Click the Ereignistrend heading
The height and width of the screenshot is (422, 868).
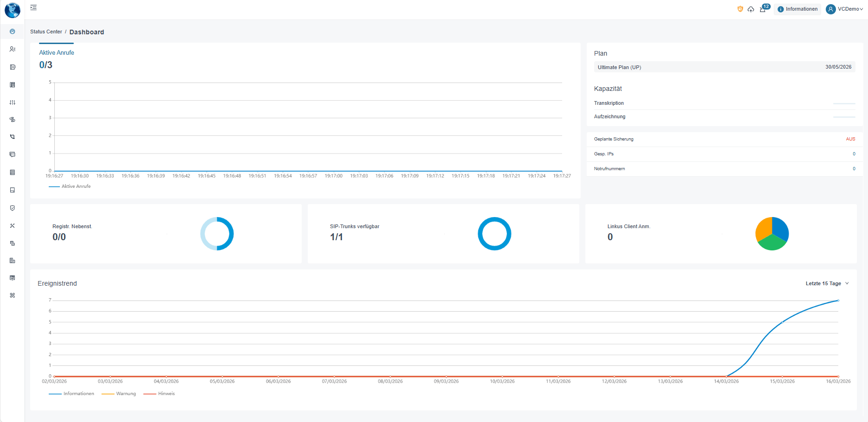(x=57, y=283)
